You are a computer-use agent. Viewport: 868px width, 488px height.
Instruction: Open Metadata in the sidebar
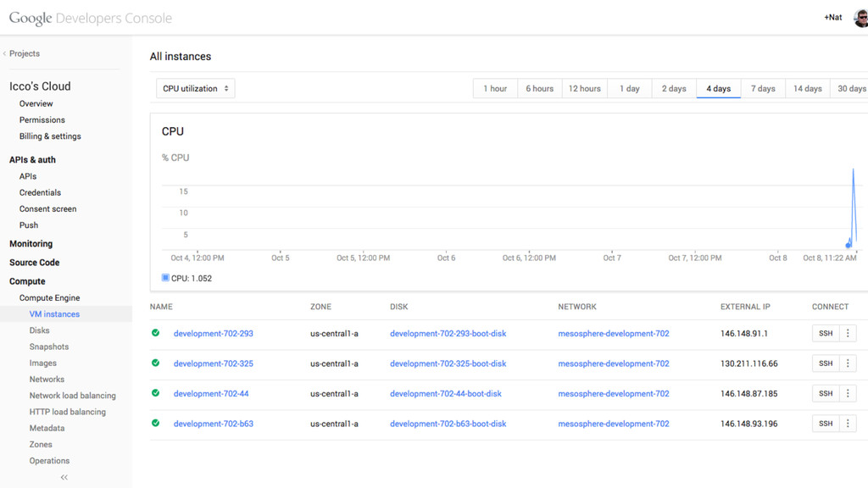pos(47,428)
